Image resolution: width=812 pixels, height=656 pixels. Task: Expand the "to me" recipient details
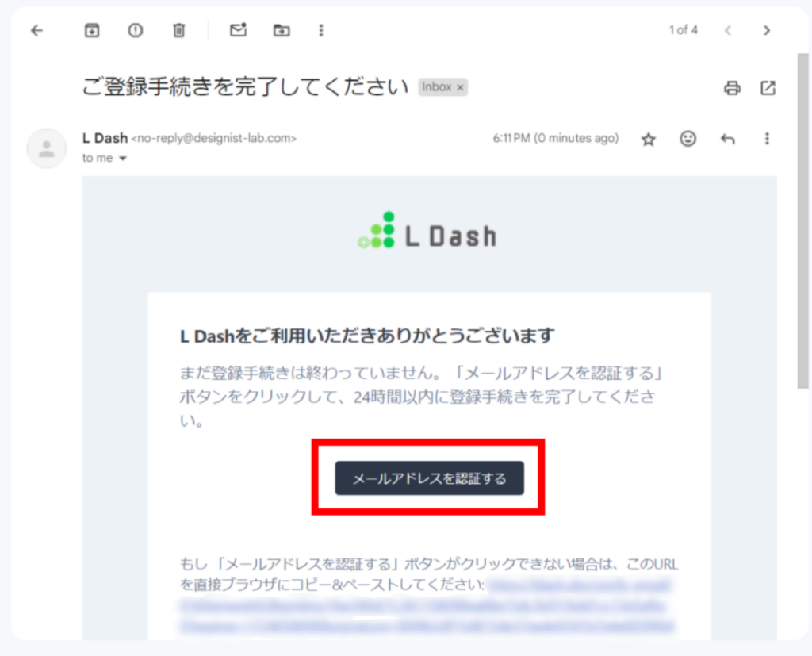point(123,159)
